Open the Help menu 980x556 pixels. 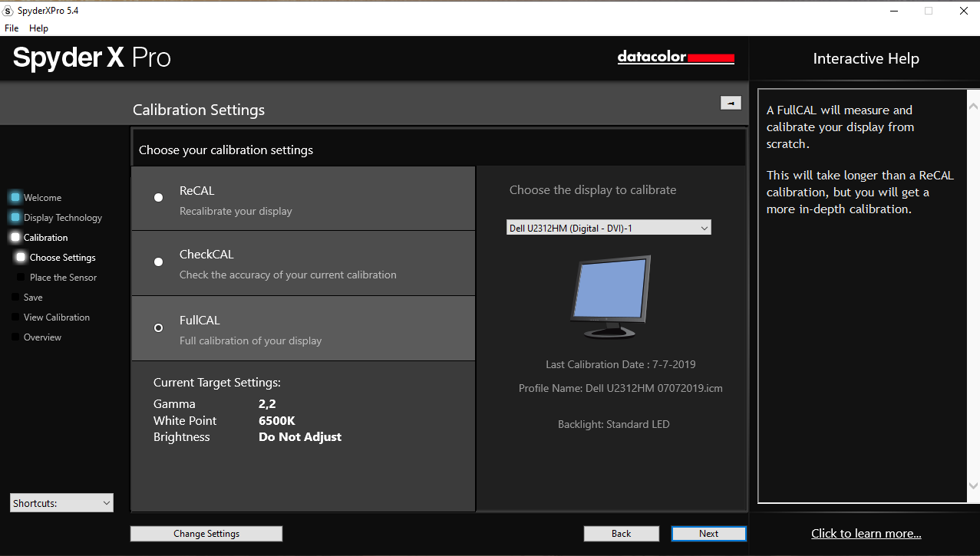pyautogui.click(x=38, y=28)
